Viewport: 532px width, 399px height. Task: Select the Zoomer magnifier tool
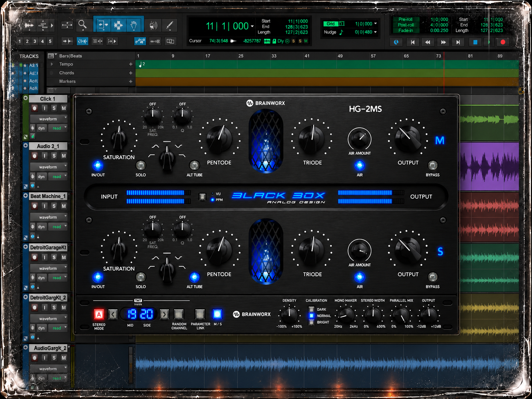[83, 25]
